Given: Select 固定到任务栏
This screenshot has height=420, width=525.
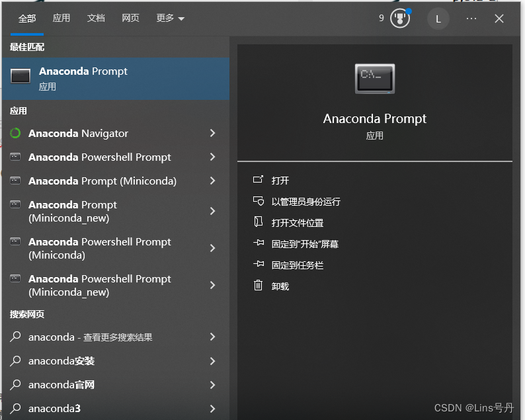Looking at the screenshot, I should 298,265.
